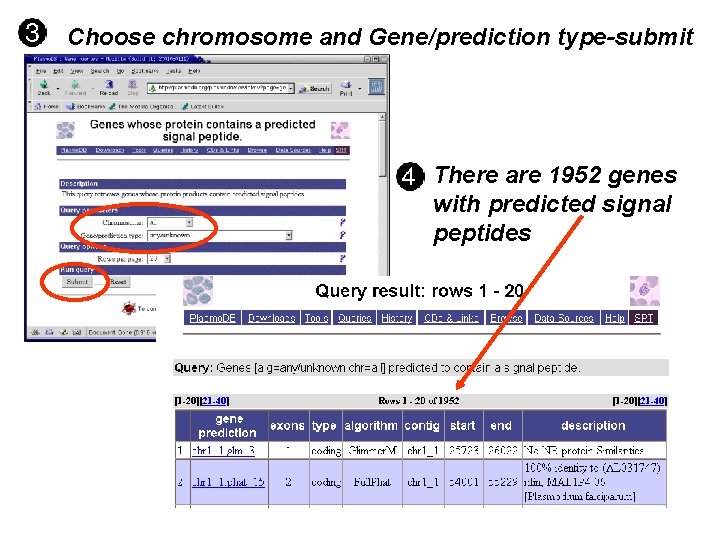Click Download link in result page navbar
The height and width of the screenshot is (540, 720).
(271, 318)
